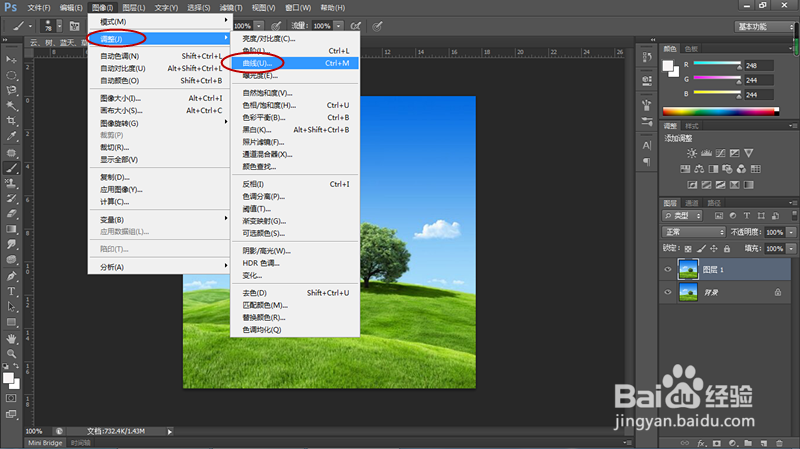Screen dimensions: 800x449
Task: Toggle Quick Mask mode
Action: coord(11,398)
